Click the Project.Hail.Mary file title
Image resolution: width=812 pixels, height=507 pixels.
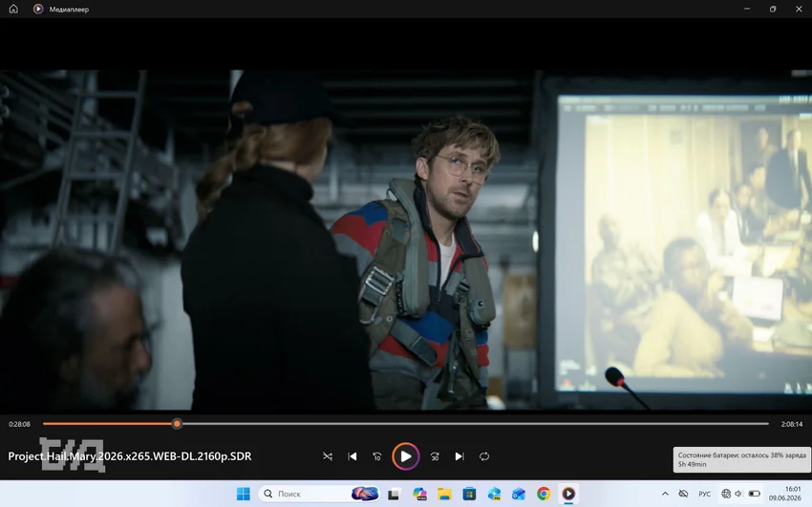(130, 456)
